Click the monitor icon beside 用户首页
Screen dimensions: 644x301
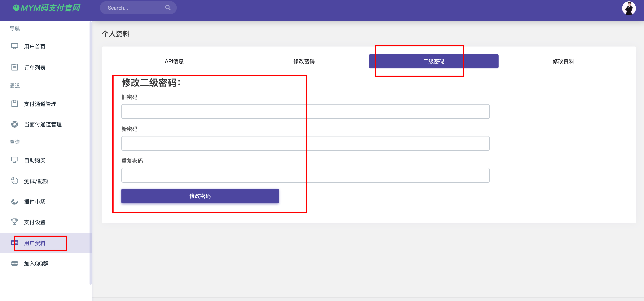(x=14, y=46)
